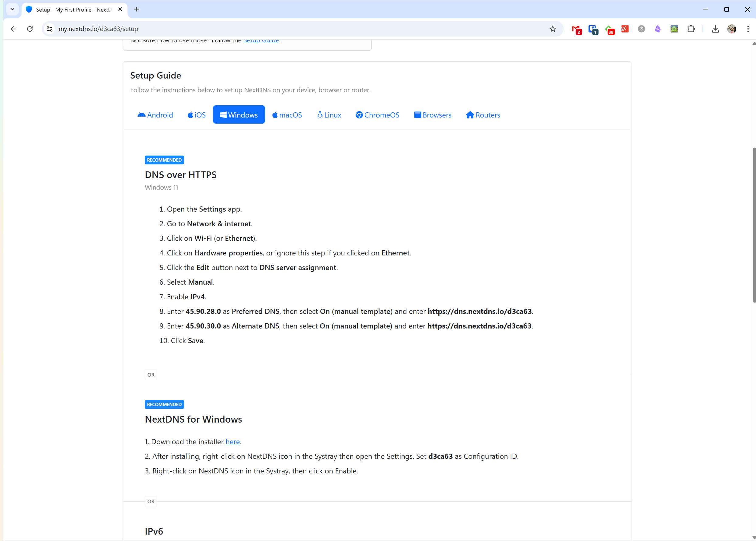Switch to the Routers tab
This screenshot has width=756, height=541.
[x=483, y=115]
